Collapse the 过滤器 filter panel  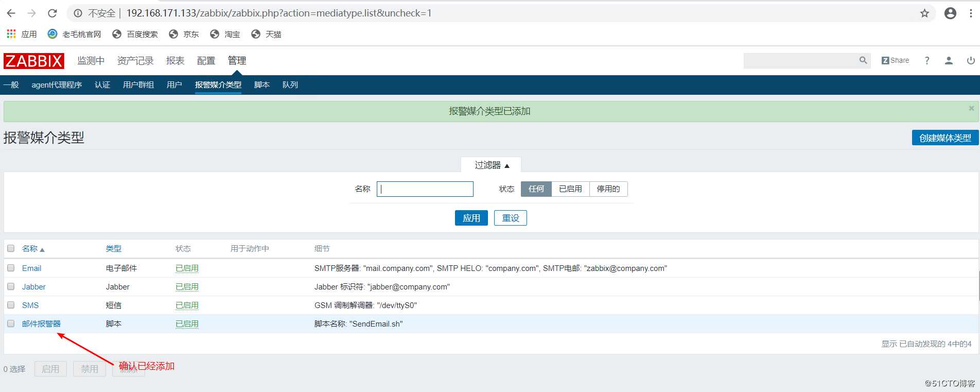tap(492, 165)
